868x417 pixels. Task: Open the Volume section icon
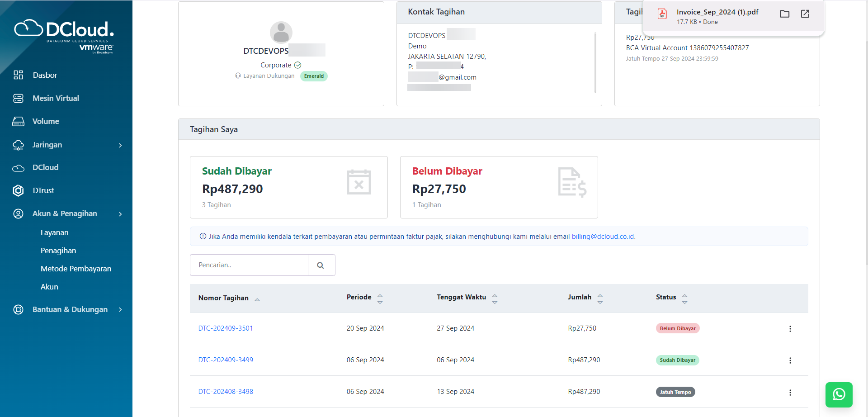tap(18, 121)
